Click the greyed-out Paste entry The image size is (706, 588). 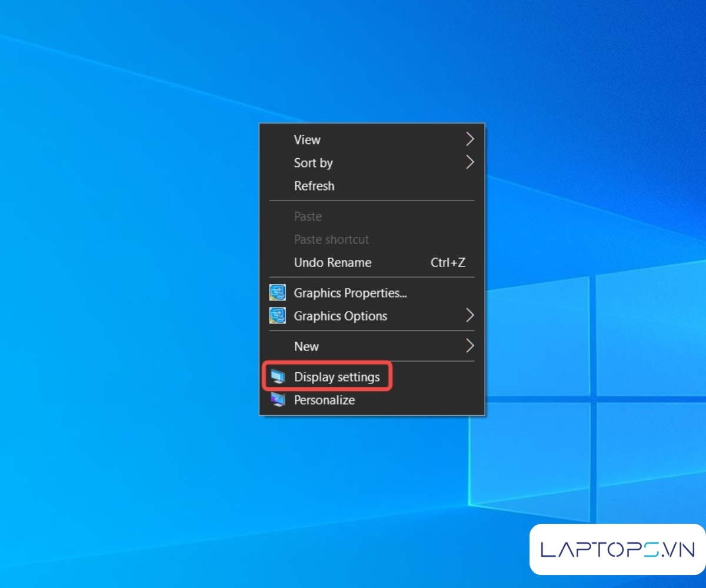click(x=372, y=216)
